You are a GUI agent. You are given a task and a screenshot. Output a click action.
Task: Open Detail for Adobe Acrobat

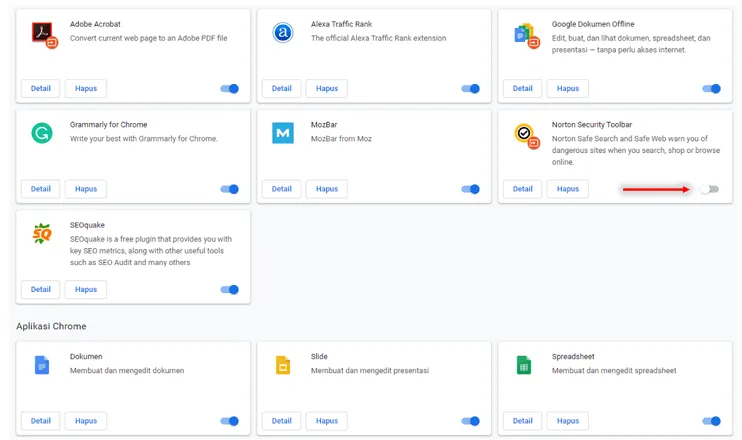(x=41, y=88)
